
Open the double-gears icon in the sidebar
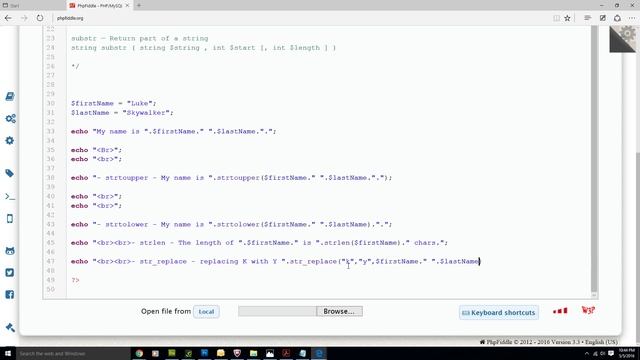click(x=10, y=118)
